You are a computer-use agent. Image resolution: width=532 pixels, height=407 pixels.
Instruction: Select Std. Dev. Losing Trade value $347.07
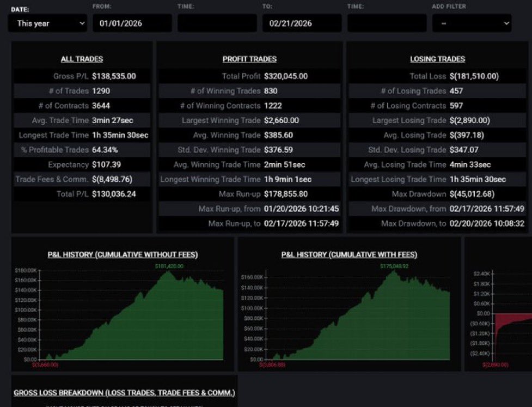(x=464, y=150)
